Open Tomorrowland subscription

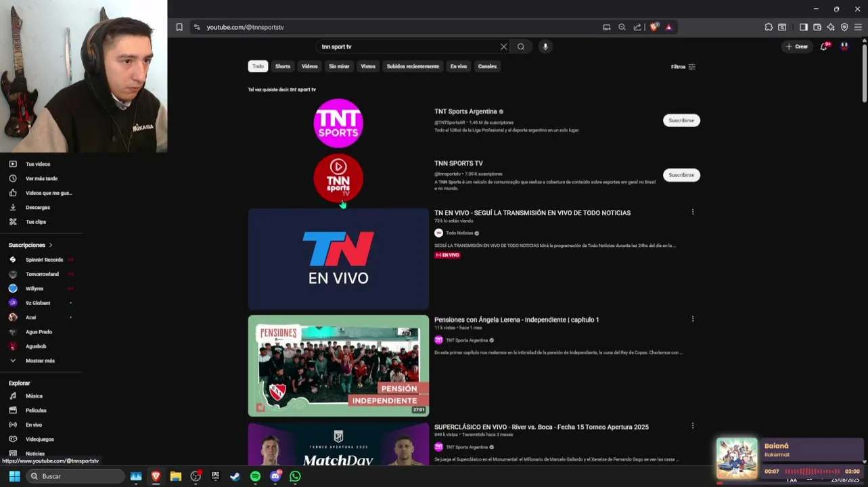42,275
